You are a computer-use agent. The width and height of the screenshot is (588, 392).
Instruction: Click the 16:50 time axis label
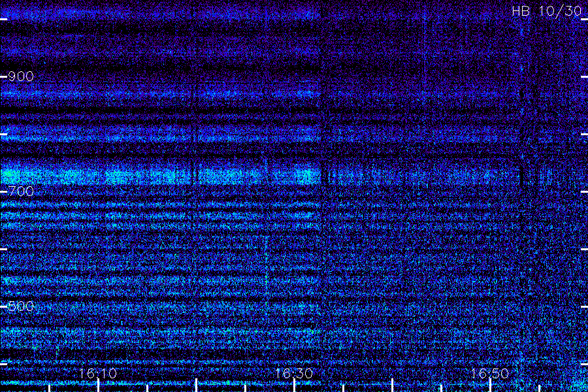coord(489,373)
